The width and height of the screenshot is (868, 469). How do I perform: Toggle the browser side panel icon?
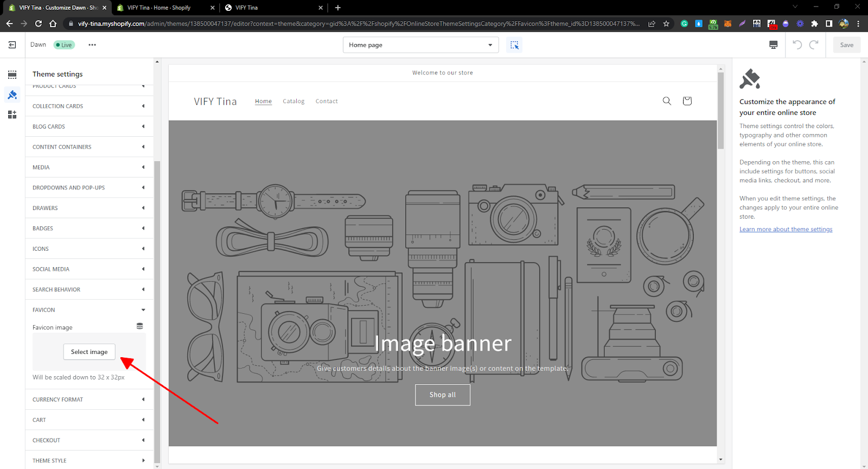click(x=829, y=23)
